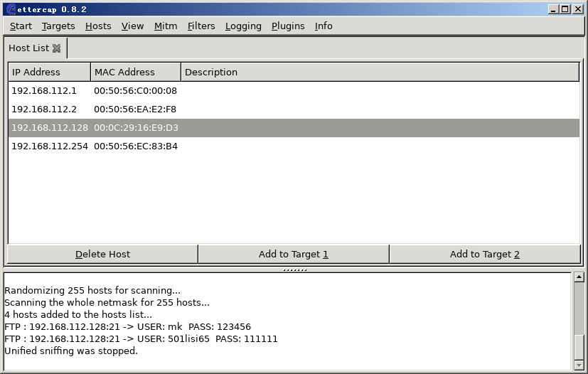Open the Hosts menu

click(x=98, y=26)
